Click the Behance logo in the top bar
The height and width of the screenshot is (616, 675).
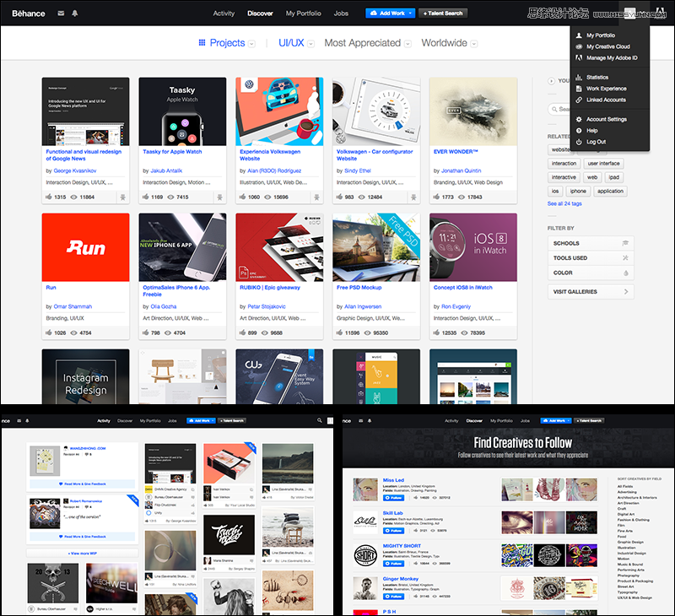pos(29,14)
